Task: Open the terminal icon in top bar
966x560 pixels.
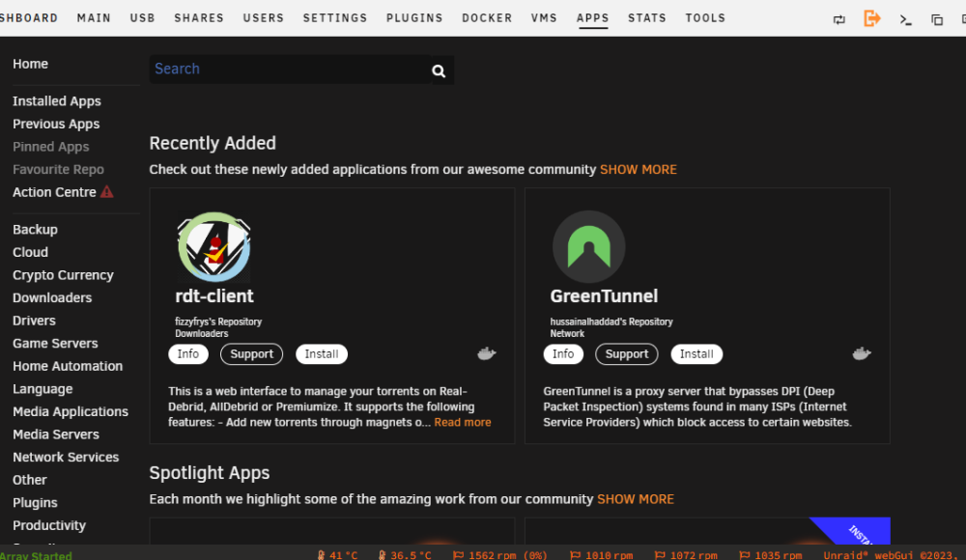Action: click(x=906, y=19)
